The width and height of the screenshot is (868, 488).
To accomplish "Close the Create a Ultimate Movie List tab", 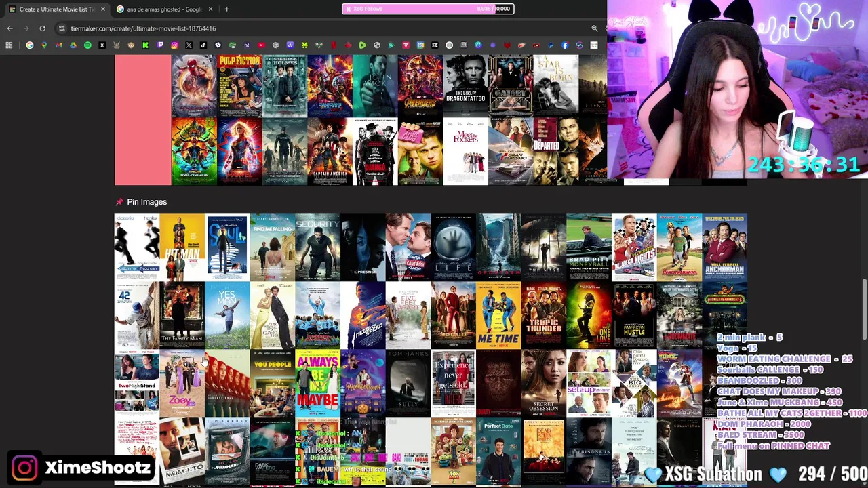I will (x=103, y=9).
